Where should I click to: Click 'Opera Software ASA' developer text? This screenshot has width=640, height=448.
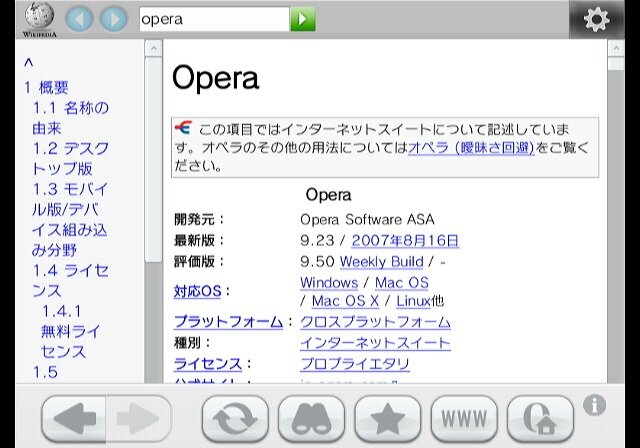coord(367,220)
